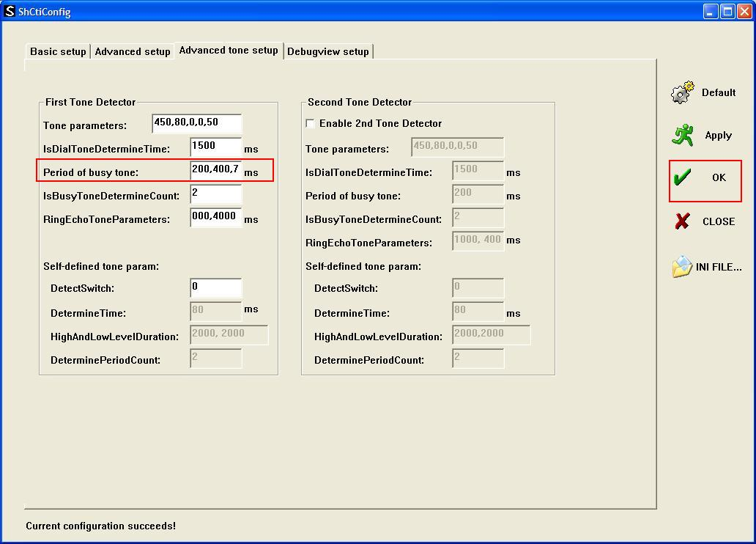This screenshot has height=544, width=756.
Task: Open the Advanced setup tab
Action: click(133, 51)
